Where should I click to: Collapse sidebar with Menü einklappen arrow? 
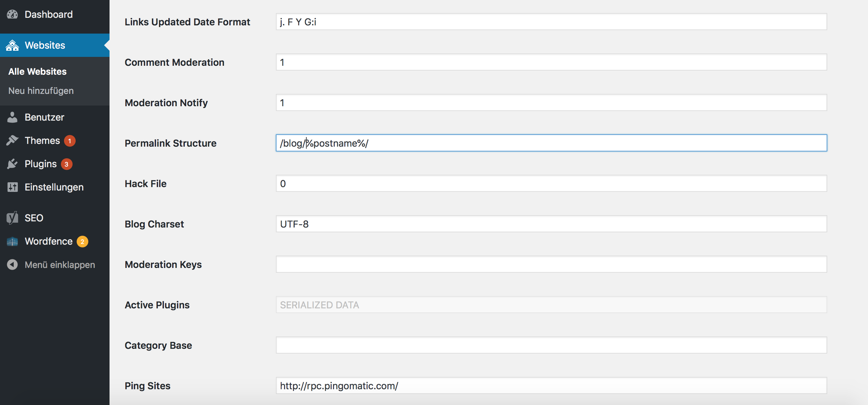click(12, 265)
